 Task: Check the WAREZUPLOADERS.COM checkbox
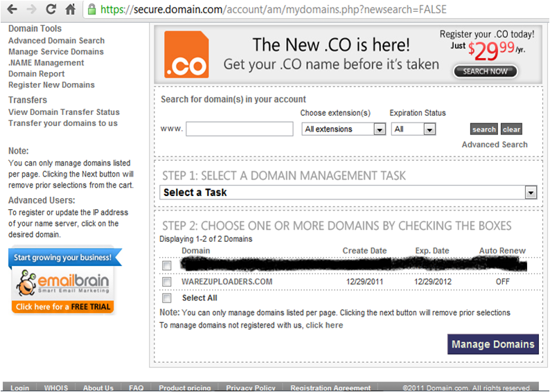tap(167, 282)
